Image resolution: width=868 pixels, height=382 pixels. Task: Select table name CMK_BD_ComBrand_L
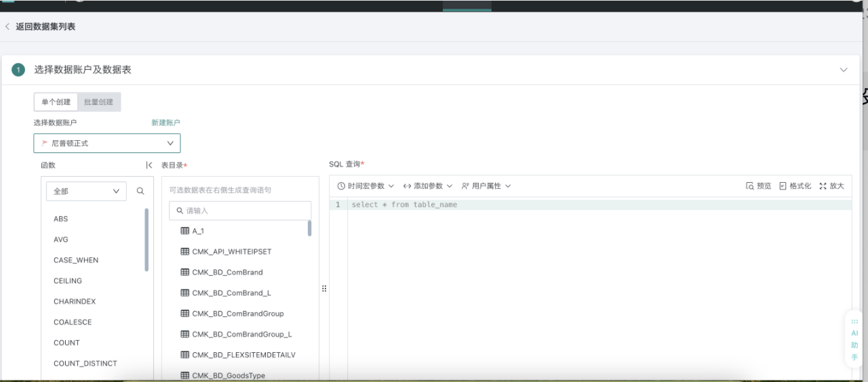[x=231, y=293]
